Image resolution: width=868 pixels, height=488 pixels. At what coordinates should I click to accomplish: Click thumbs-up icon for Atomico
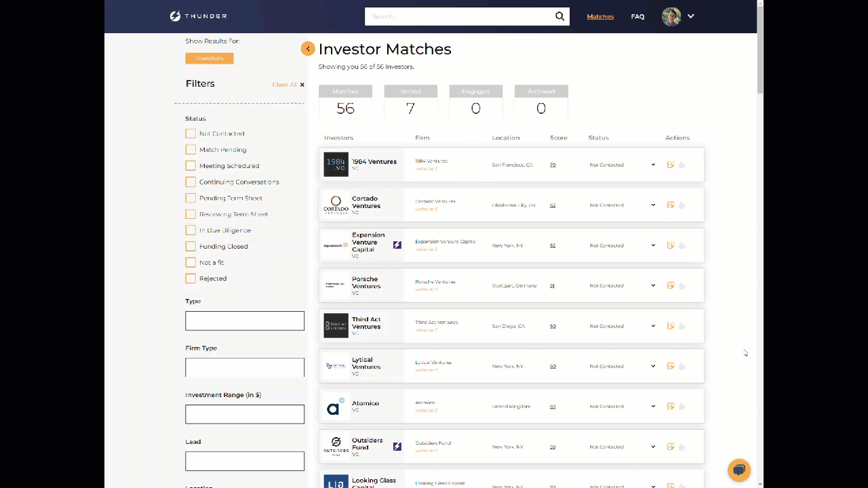pos(682,407)
